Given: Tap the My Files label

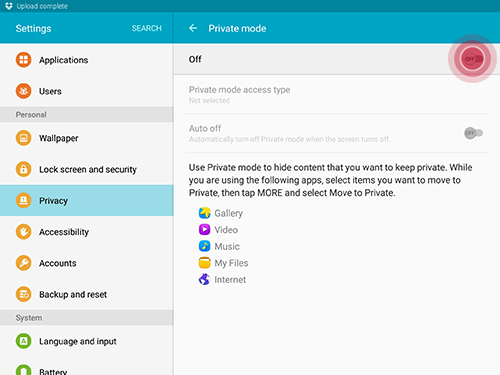Looking at the screenshot, I should pyautogui.click(x=231, y=263).
